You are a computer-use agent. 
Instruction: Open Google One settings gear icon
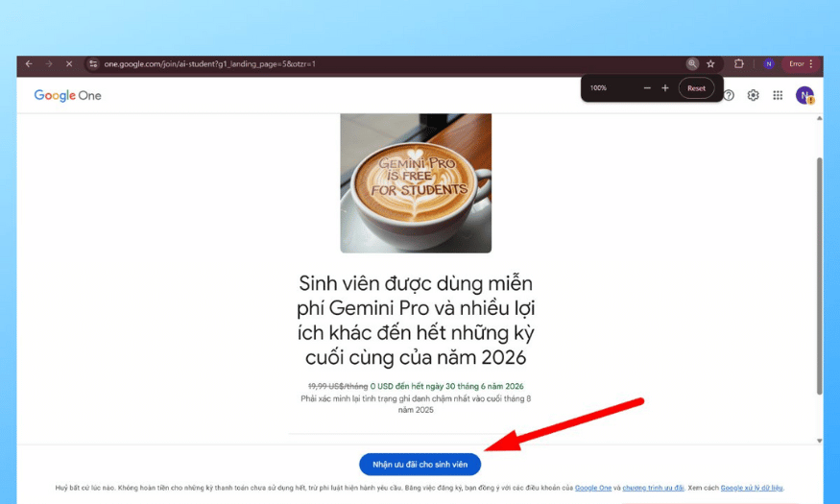[754, 95]
